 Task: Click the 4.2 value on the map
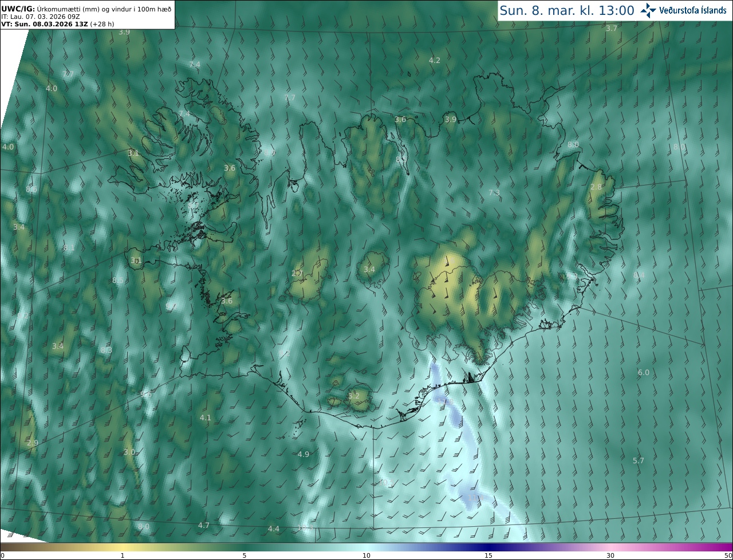click(x=435, y=60)
